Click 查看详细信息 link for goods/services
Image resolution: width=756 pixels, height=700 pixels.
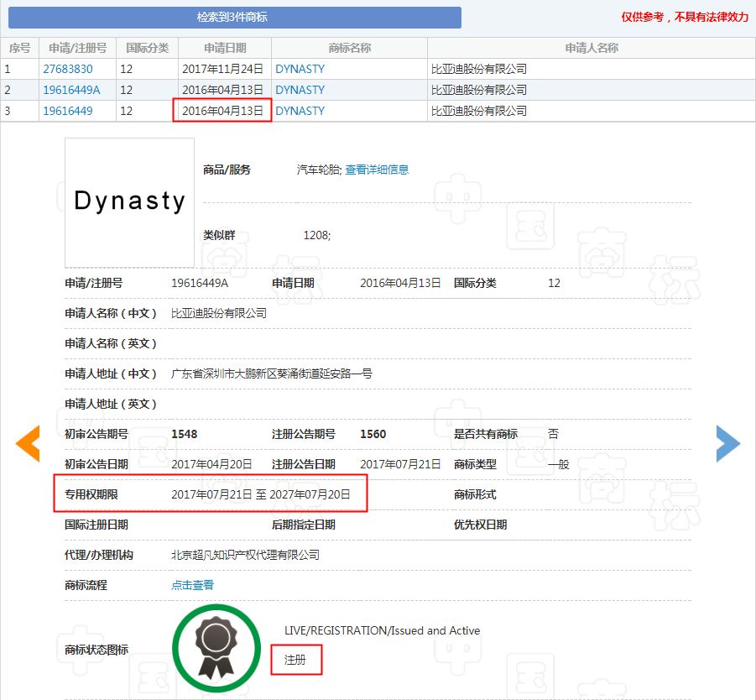[x=377, y=170]
